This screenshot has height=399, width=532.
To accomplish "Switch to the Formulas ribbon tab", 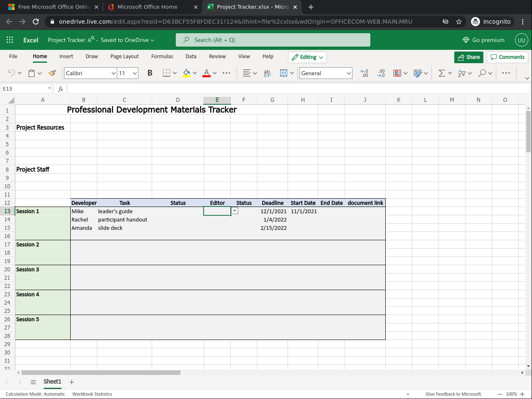I will (162, 56).
